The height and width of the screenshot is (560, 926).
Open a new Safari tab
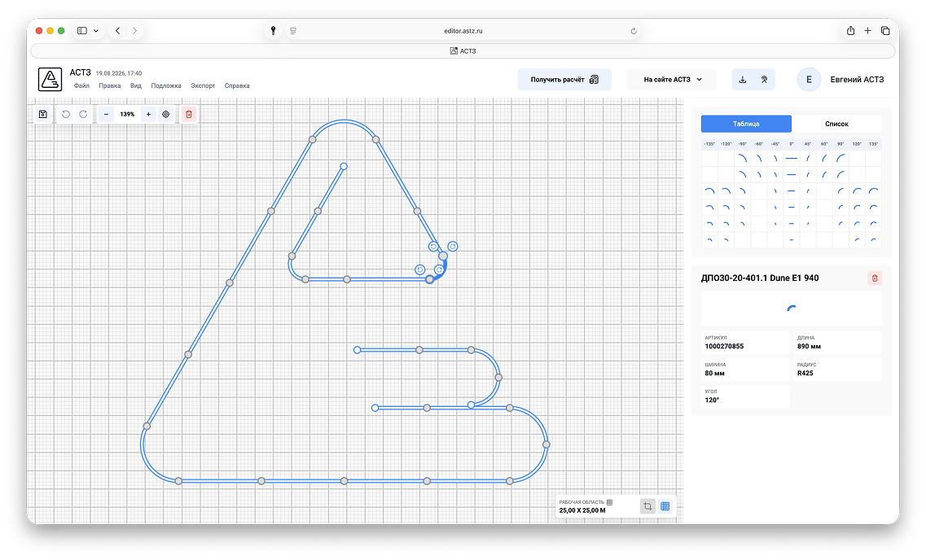(x=867, y=31)
